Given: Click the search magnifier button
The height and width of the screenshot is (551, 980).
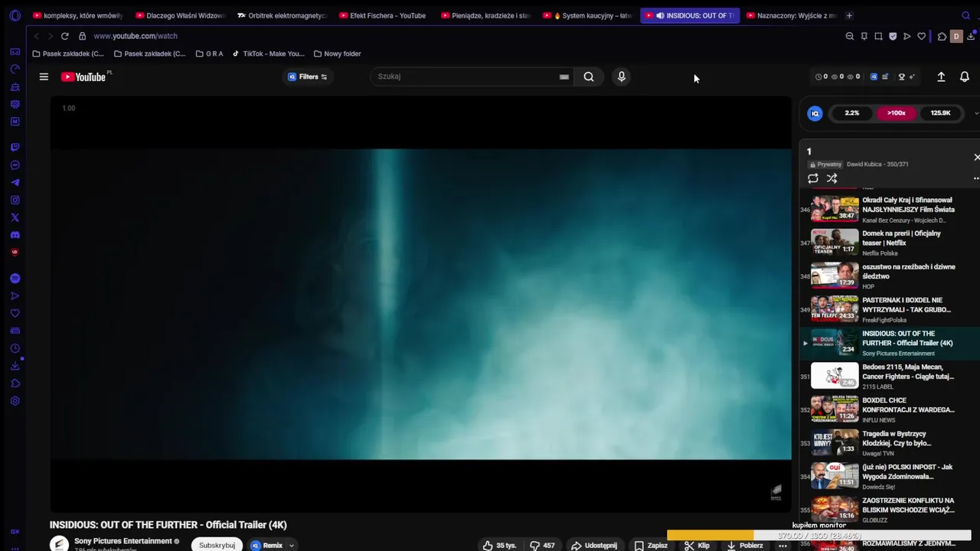Looking at the screenshot, I should 589,77.
